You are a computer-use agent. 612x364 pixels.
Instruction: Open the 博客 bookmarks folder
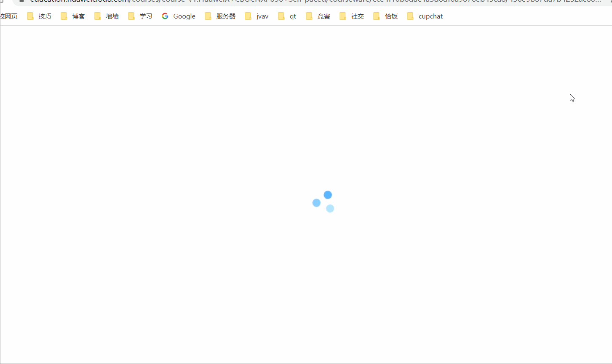(x=78, y=16)
